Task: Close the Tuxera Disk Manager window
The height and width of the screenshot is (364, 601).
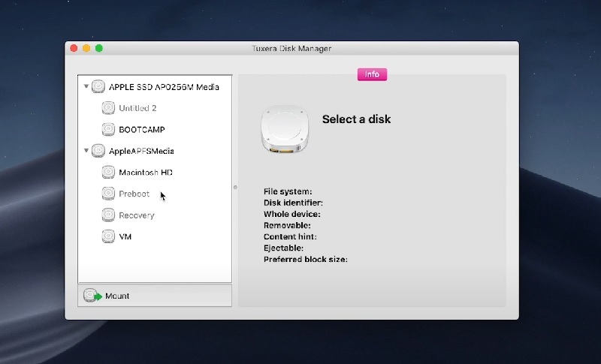Action: click(74, 48)
